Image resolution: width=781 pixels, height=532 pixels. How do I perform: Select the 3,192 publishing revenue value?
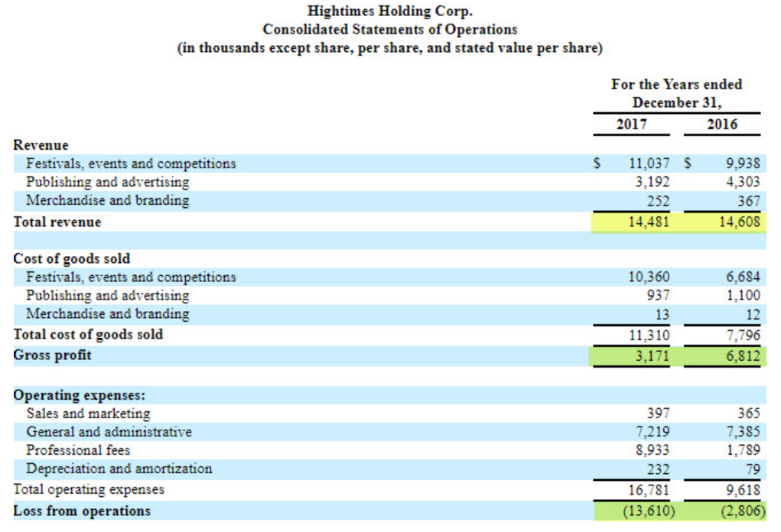click(x=652, y=182)
